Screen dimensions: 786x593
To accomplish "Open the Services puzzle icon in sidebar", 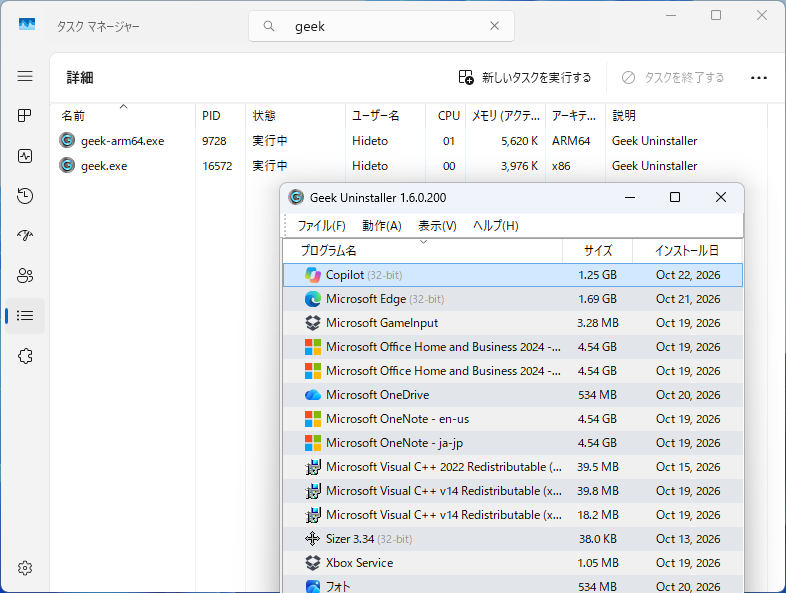I will [25, 356].
